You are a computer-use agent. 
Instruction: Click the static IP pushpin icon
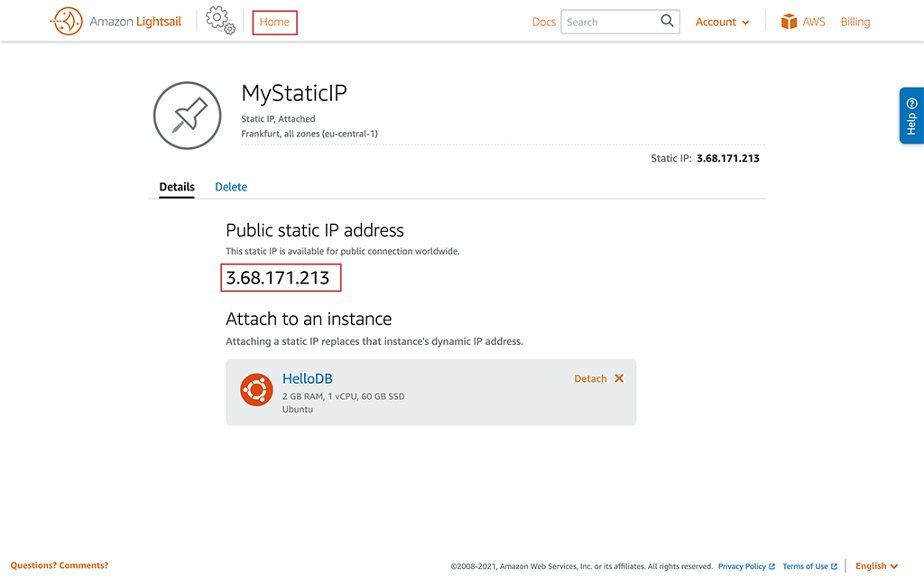(x=188, y=115)
